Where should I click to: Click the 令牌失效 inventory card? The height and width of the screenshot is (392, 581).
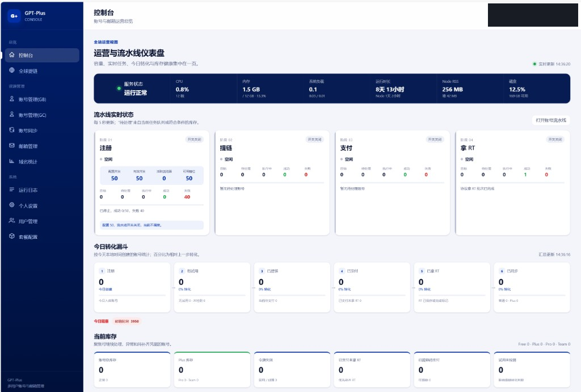pos(292,369)
